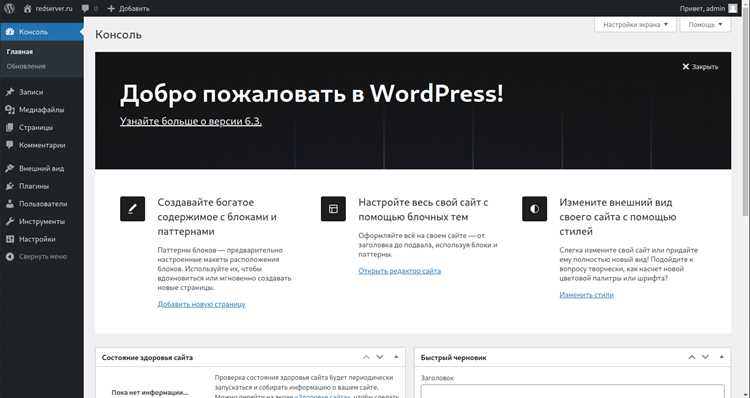Move Быстрый черновик widget up
The width and height of the screenshot is (750, 398).
(692, 357)
